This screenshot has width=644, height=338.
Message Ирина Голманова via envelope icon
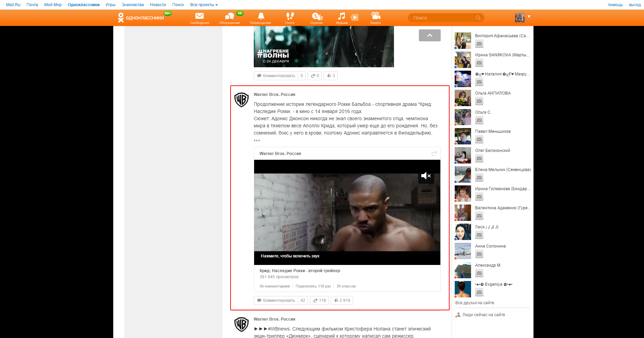point(479,197)
